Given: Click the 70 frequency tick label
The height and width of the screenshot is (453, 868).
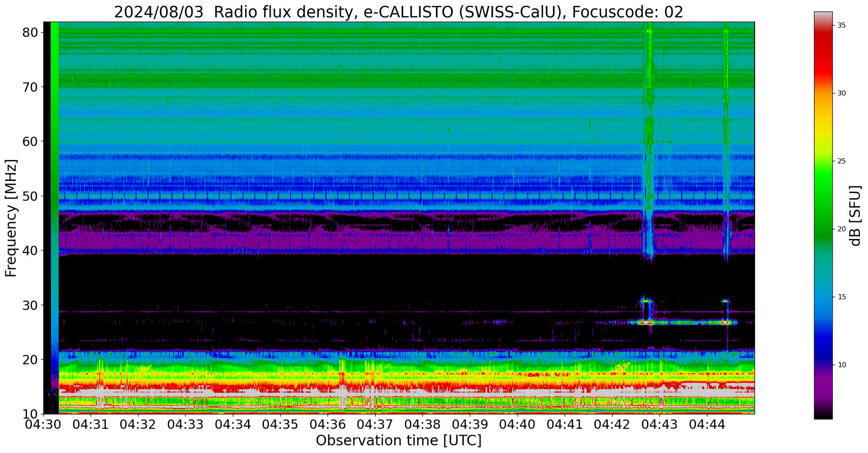Looking at the screenshot, I should (x=31, y=87).
